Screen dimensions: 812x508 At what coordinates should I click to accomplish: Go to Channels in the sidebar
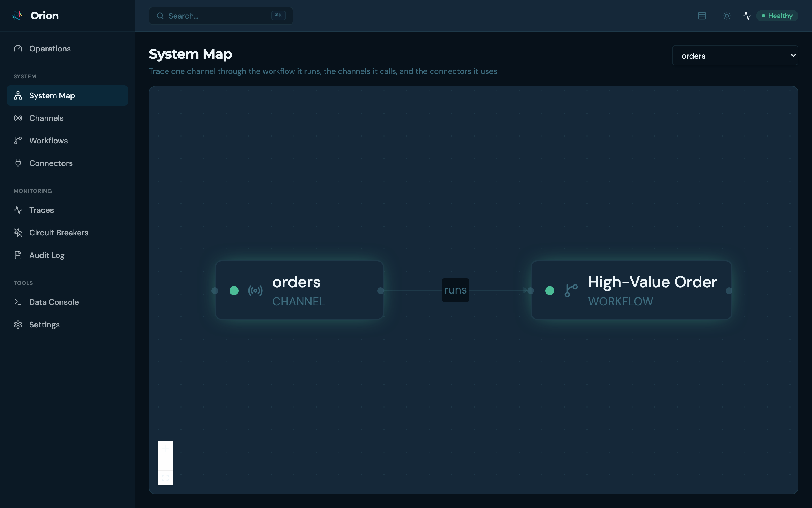tap(67, 118)
